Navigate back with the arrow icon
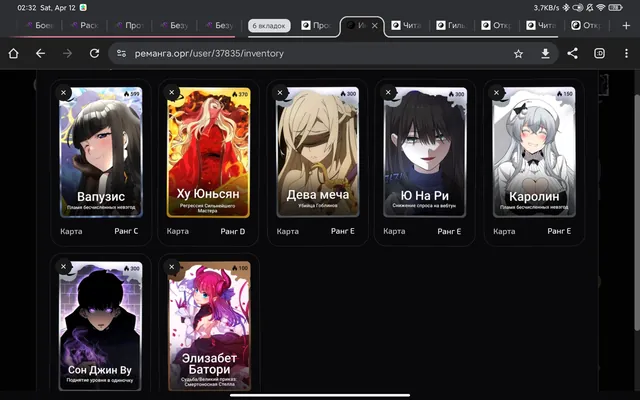Viewport: 640px width, 400px height. (40, 53)
